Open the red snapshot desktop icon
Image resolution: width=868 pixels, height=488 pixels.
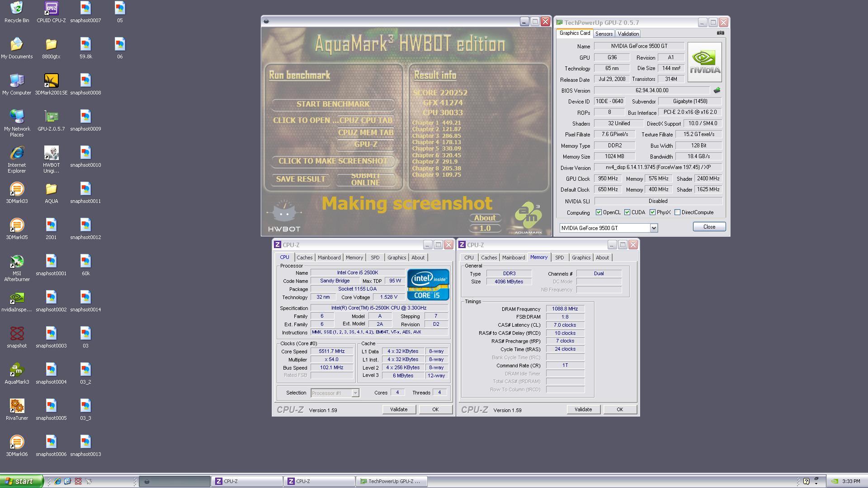click(17, 338)
